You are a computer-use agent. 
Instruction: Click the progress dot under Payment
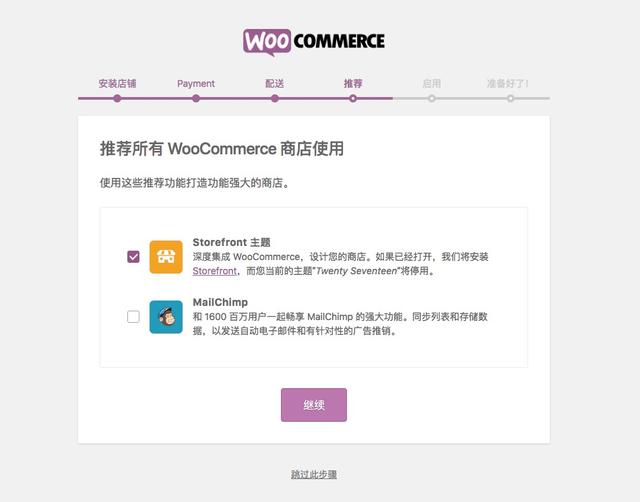click(196, 98)
